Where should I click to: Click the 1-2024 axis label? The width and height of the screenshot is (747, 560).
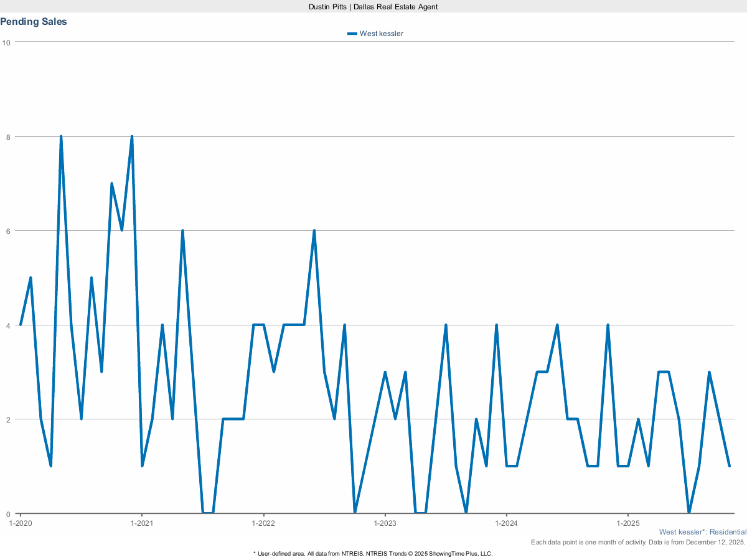507,523
